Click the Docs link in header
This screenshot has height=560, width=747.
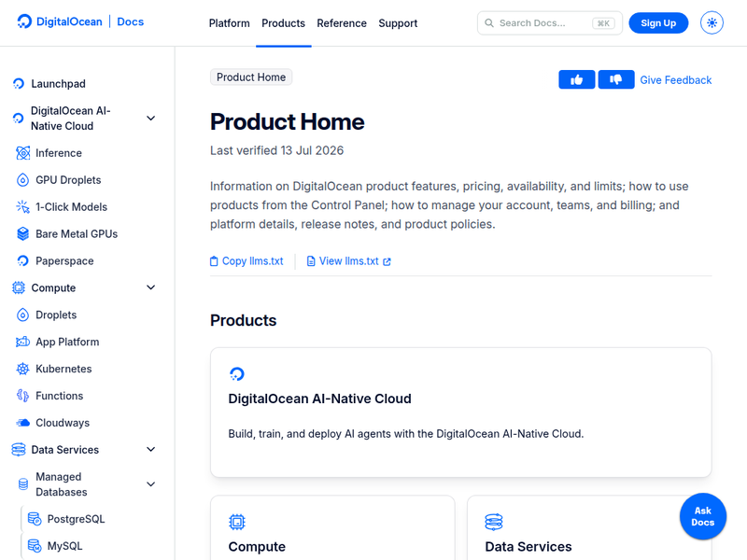(x=131, y=21)
